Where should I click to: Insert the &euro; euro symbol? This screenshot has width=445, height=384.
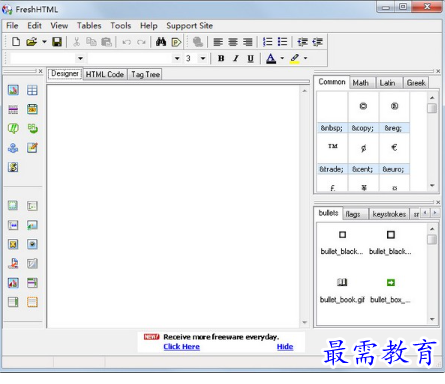(394, 154)
